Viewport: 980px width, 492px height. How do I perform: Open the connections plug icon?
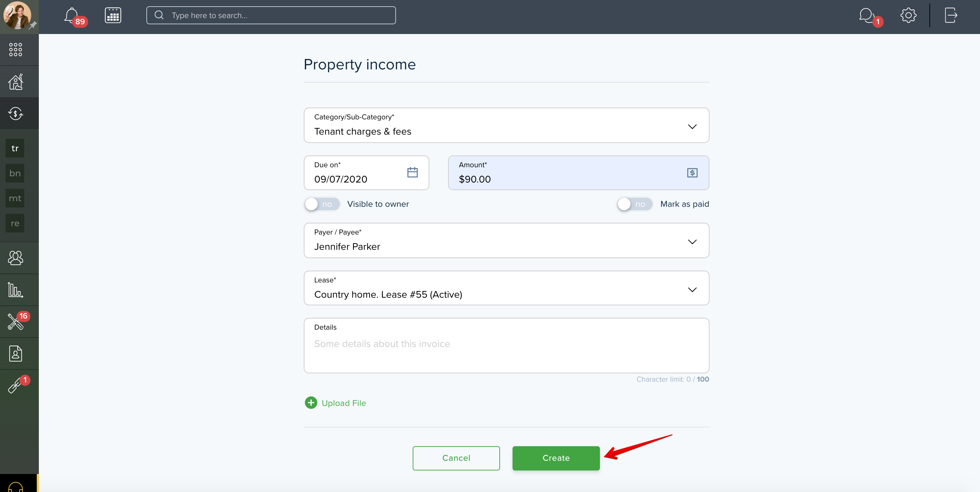pos(15,386)
